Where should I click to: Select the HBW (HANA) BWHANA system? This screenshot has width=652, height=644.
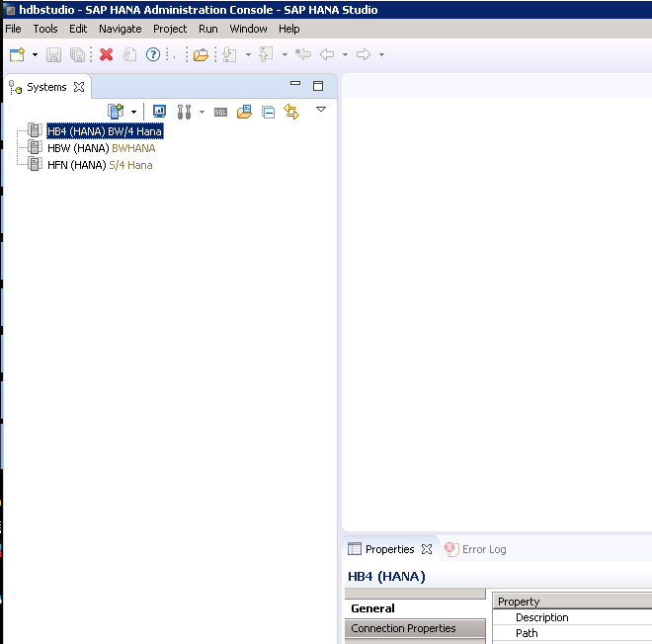[x=102, y=148]
